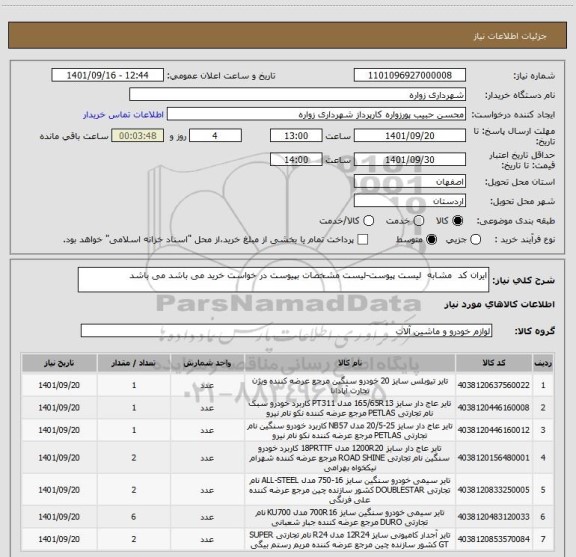Click the countdown timer 00:03:48
The height and width of the screenshot is (557, 576).
[x=138, y=136]
